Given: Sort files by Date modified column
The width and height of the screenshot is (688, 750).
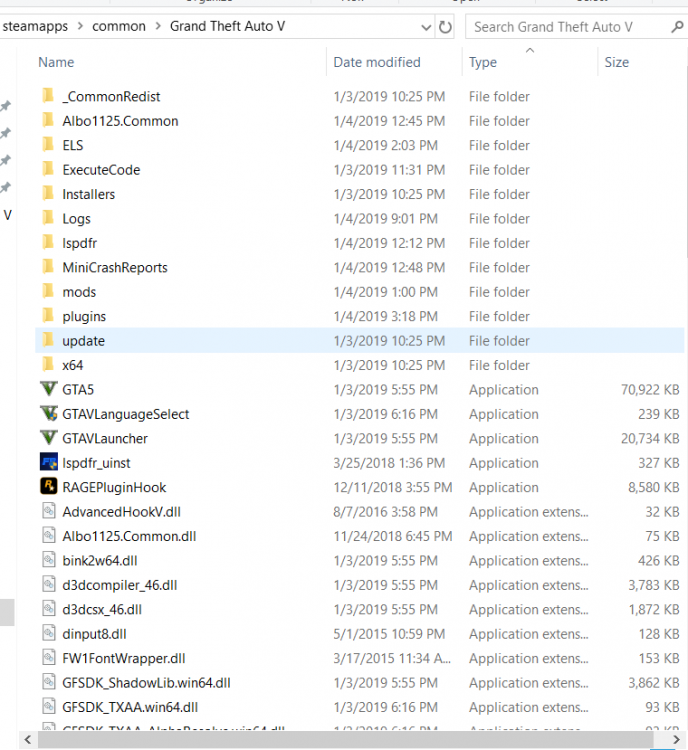Looking at the screenshot, I should [377, 62].
